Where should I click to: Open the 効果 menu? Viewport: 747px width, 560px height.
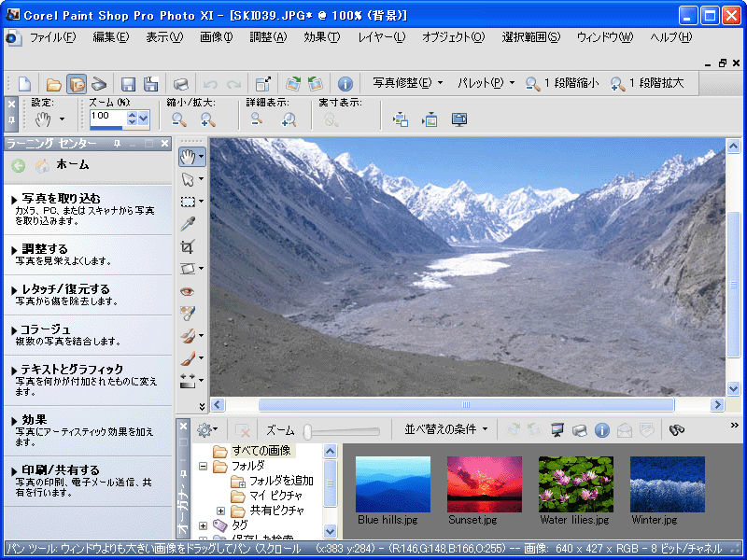click(321, 37)
